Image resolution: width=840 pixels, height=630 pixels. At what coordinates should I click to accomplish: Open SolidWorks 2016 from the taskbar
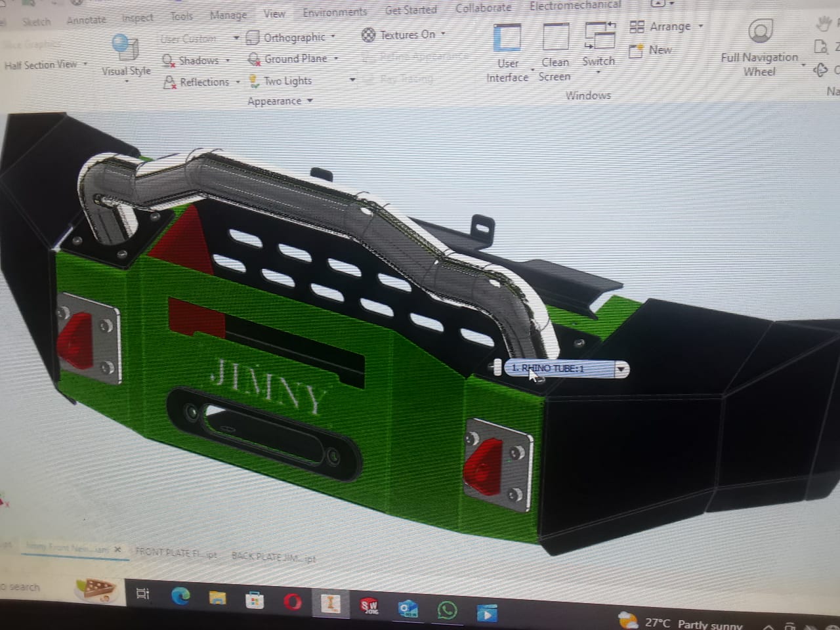(369, 604)
